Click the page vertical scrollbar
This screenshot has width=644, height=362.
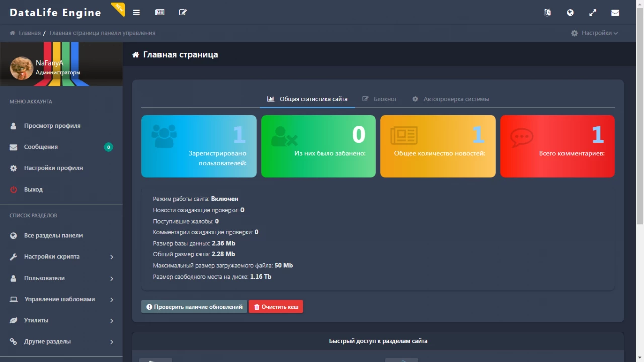(x=640, y=116)
